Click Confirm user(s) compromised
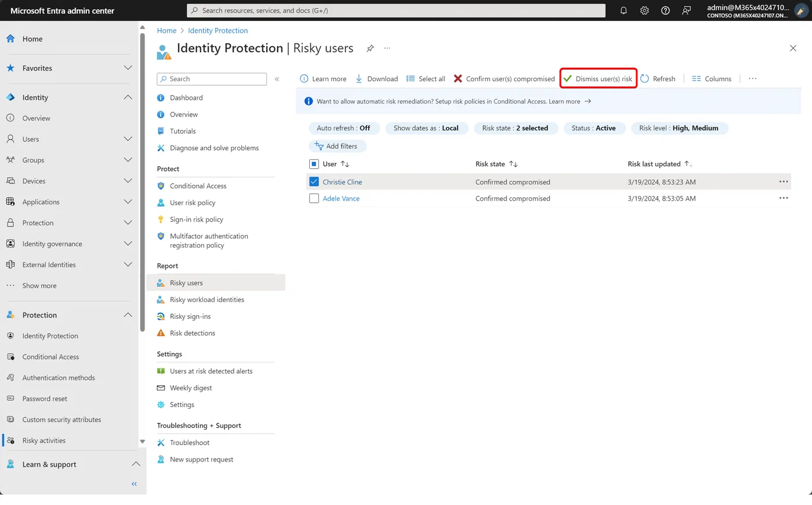Viewport: 812px width, 505px height. click(x=504, y=79)
